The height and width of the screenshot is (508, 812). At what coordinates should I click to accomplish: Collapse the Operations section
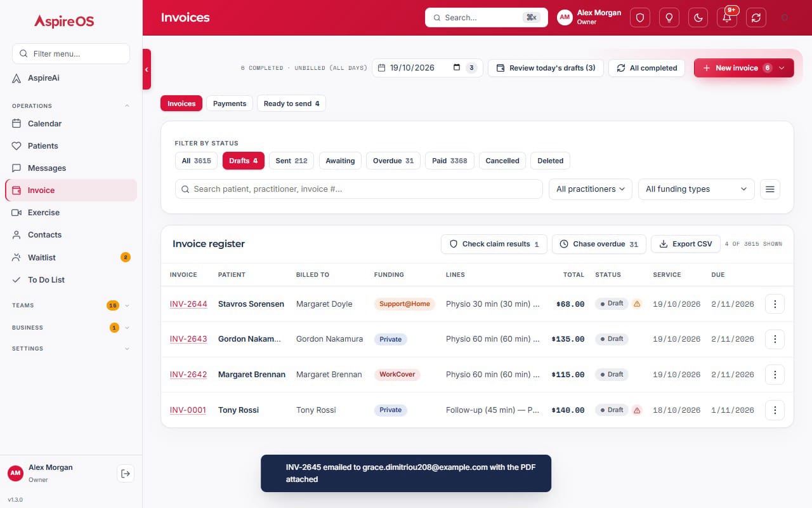[127, 106]
